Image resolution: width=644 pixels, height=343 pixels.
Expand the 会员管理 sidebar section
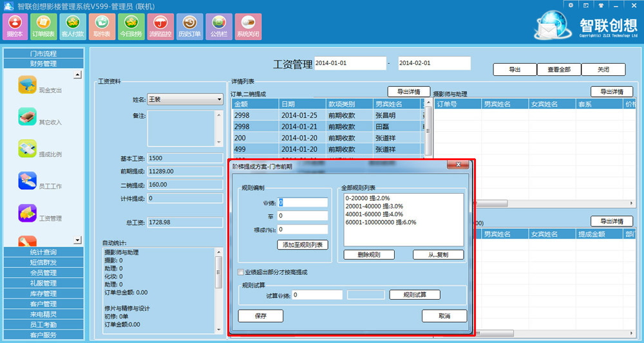(44, 272)
